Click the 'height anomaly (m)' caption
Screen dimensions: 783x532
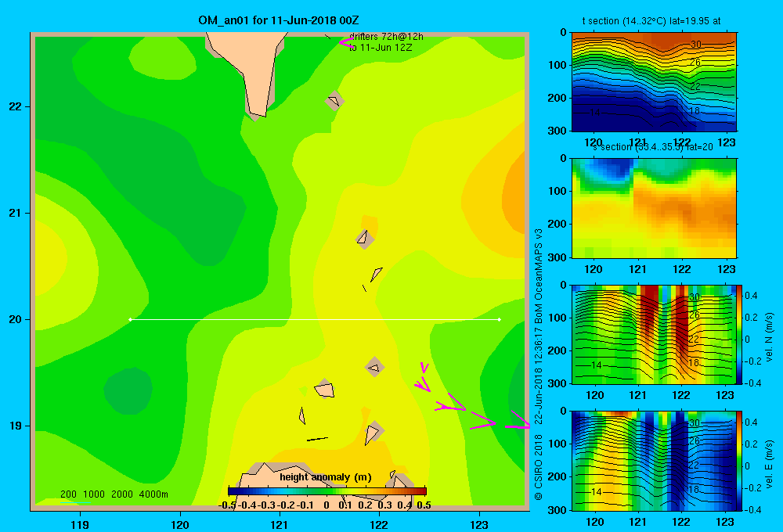tap(326, 477)
